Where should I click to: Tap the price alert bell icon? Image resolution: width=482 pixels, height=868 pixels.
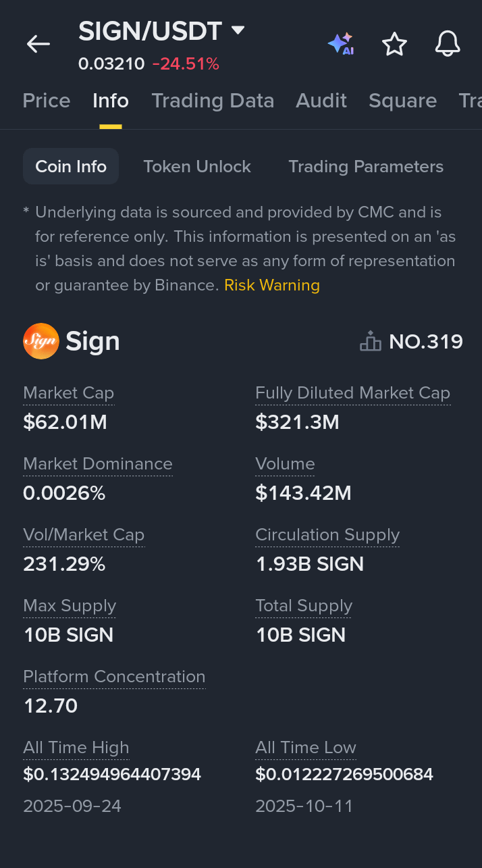click(x=448, y=45)
